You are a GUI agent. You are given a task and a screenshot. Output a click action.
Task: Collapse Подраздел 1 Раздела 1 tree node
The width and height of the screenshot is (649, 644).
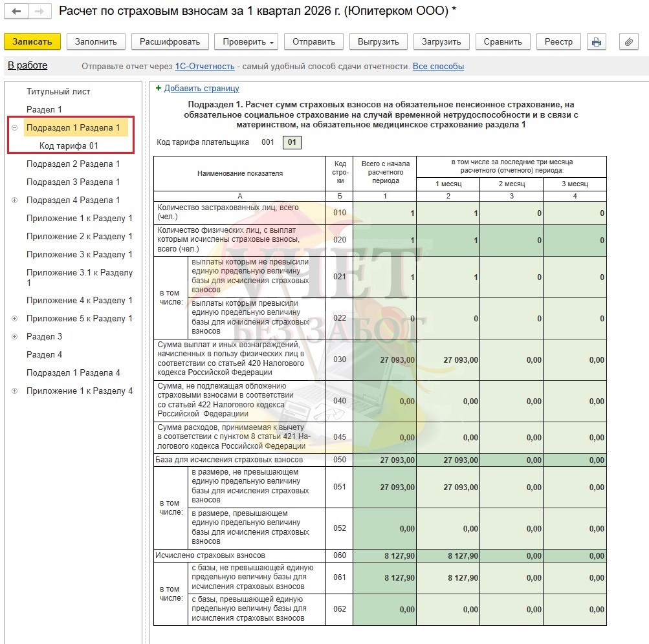point(14,128)
